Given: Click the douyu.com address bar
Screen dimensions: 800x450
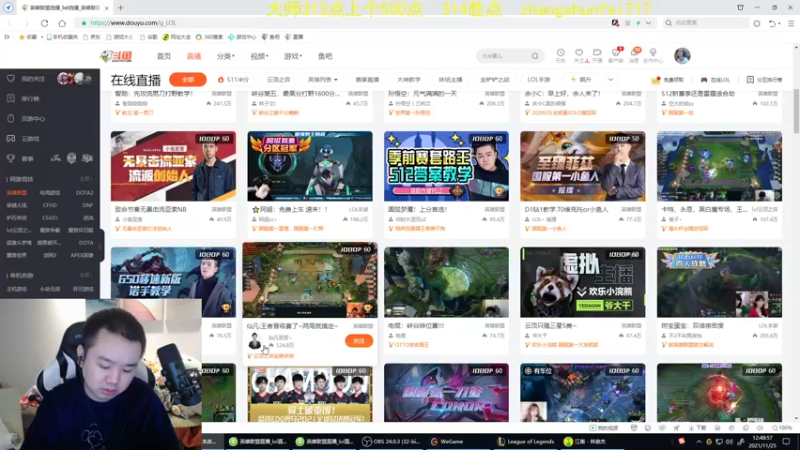Looking at the screenshot, I should pos(342,23).
